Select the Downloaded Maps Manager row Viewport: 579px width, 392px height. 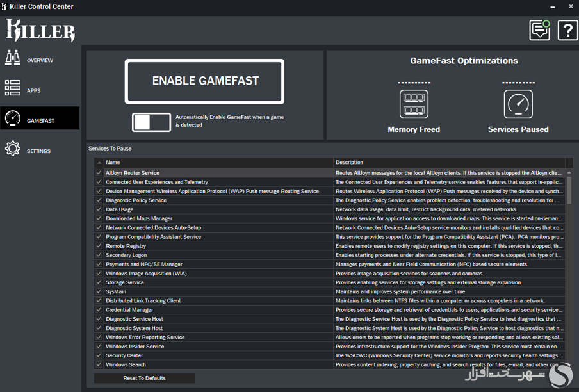click(329, 218)
